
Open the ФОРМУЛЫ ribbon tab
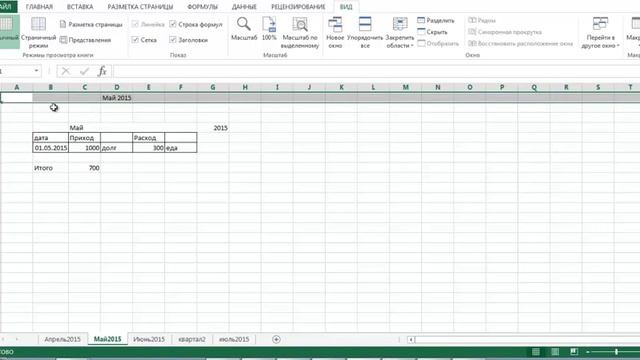(x=202, y=7)
